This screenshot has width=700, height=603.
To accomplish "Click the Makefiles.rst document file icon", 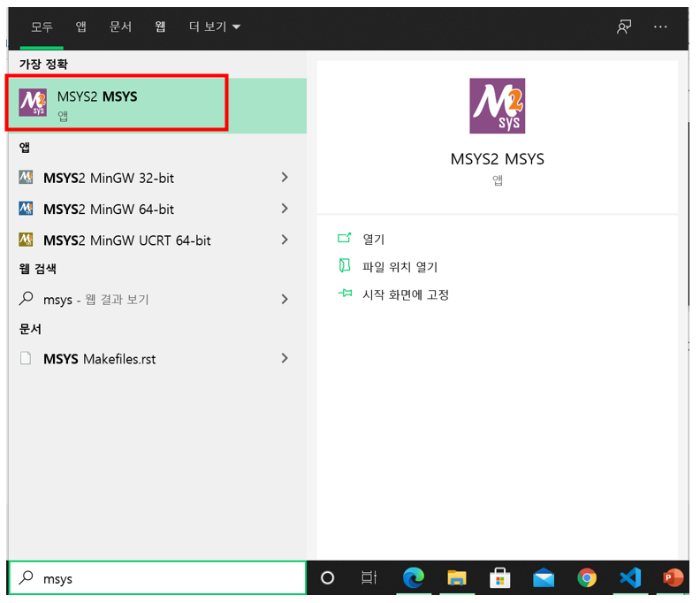I will (x=26, y=358).
